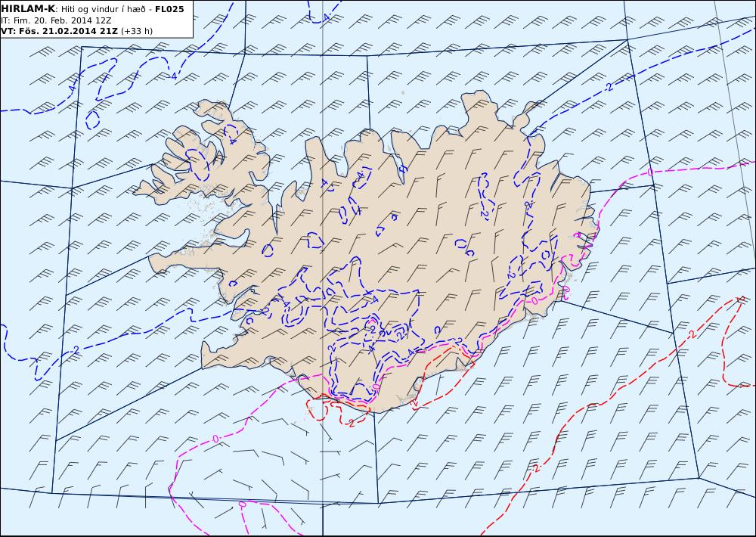Click the FL025 flight level label
756x537 pixels.
(x=169, y=8)
